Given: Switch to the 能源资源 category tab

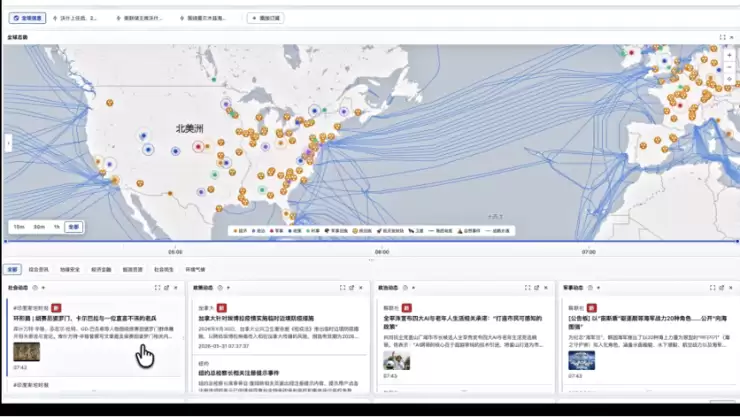Looking at the screenshot, I should point(132,269).
